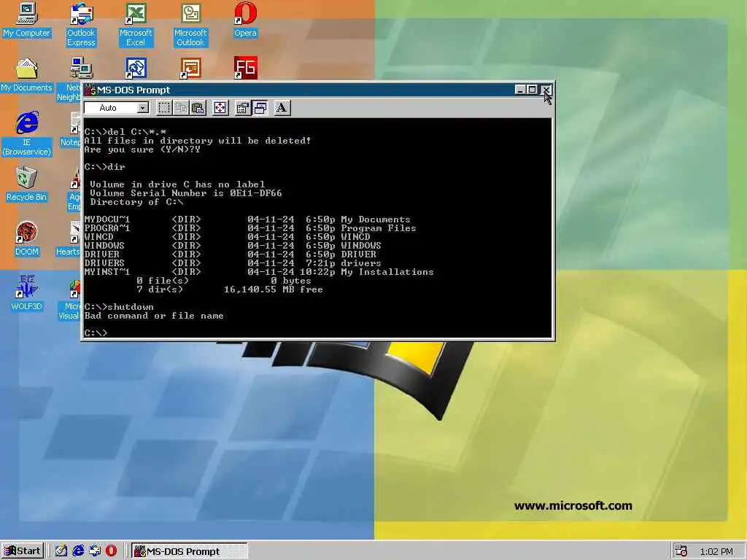747x560 pixels.
Task: Click the Font 'A' toolbar icon
Action: (x=282, y=108)
